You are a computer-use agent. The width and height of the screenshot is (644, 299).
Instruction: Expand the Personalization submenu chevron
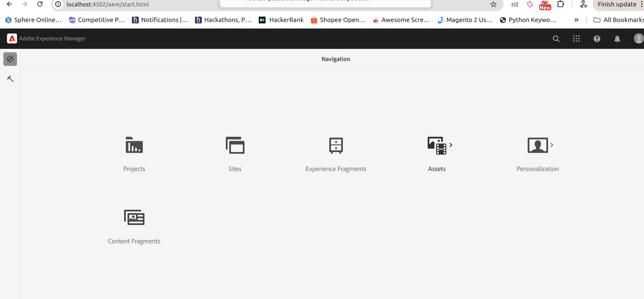tap(552, 145)
